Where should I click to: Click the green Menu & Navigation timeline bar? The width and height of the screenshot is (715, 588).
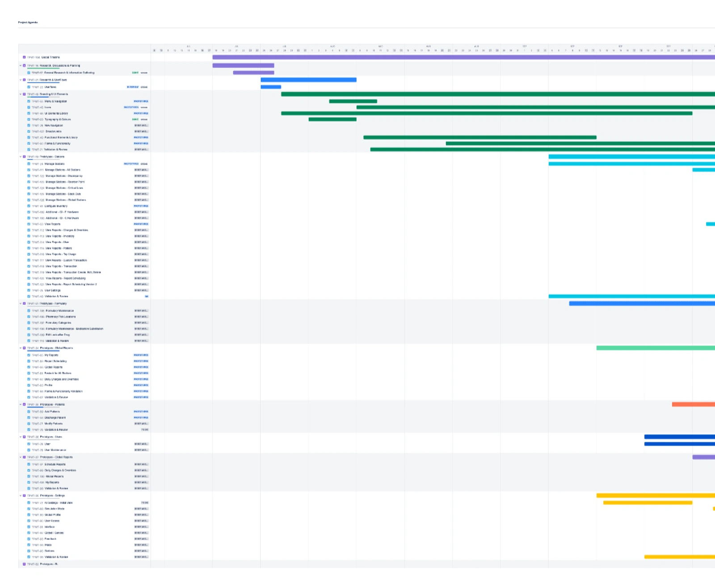[353, 101]
